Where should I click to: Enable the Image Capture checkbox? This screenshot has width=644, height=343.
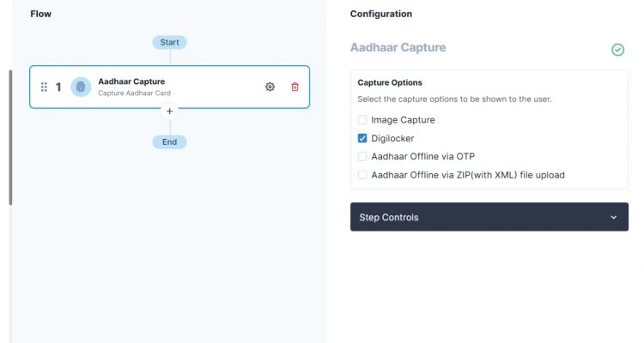tap(362, 120)
